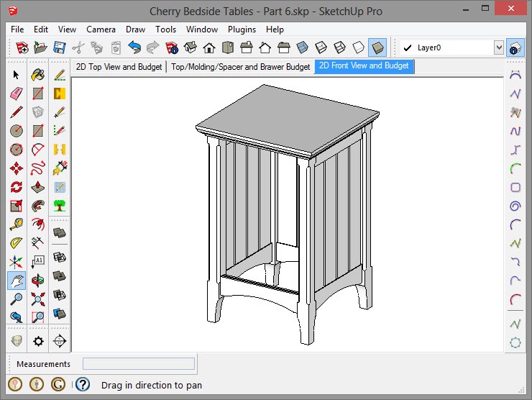The height and width of the screenshot is (400, 532).
Task: Open the Layer0 dropdown arrow
Action: coord(498,48)
